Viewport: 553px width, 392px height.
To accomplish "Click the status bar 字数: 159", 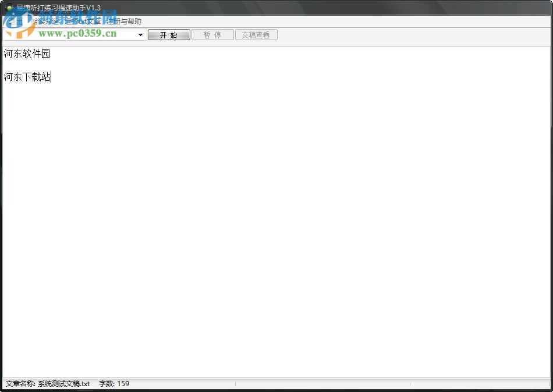I will pyautogui.click(x=114, y=383).
